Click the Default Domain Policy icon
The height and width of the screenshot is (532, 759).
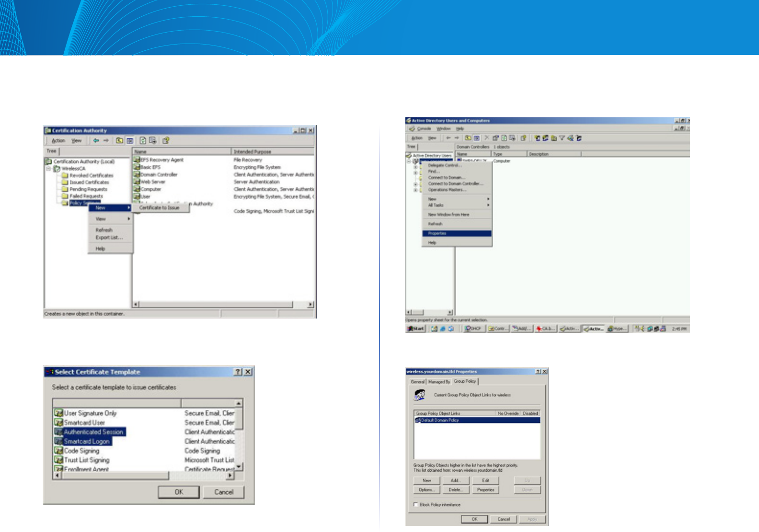[x=418, y=420]
